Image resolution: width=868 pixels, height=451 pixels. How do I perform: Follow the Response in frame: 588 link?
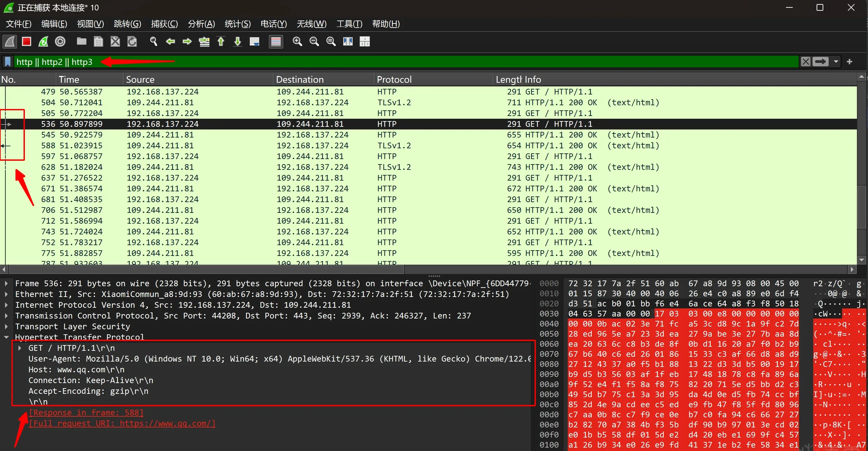[x=86, y=413]
